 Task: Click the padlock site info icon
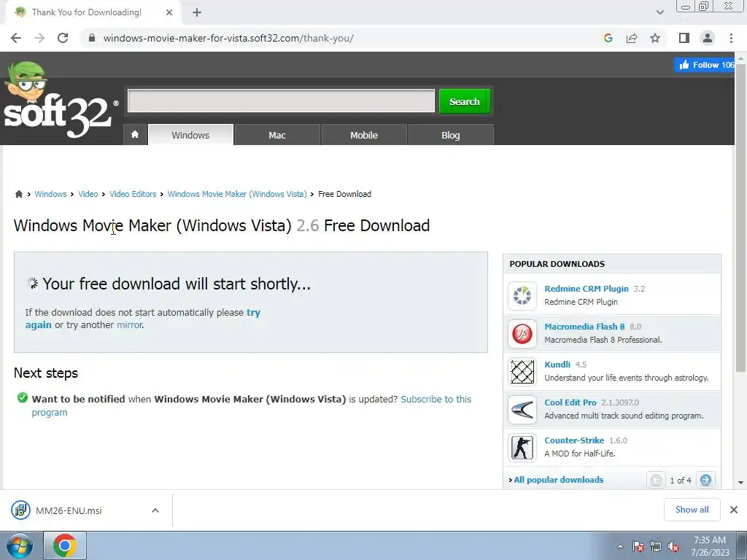(92, 38)
